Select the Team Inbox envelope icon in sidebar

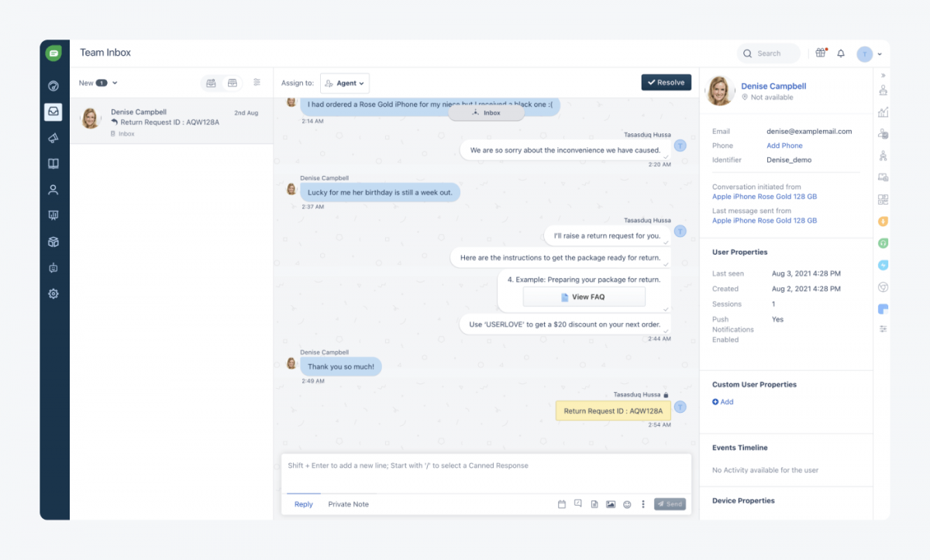coord(53,112)
